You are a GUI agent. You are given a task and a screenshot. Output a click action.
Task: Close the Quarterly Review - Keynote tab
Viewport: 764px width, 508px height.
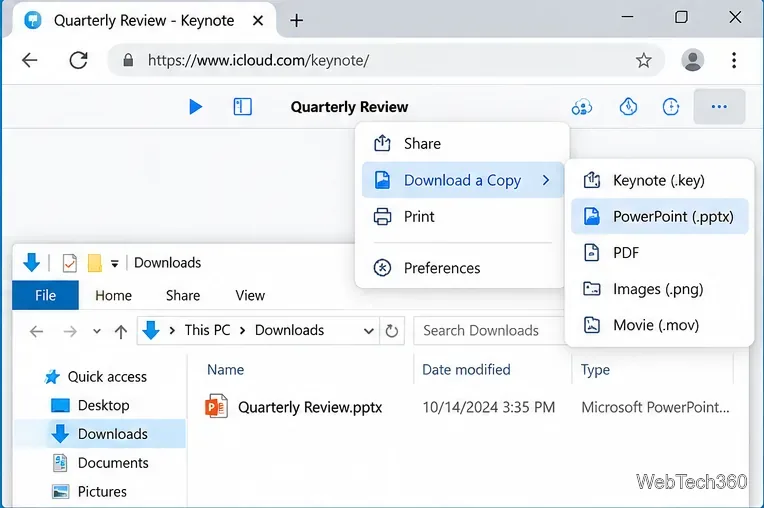(258, 20)
